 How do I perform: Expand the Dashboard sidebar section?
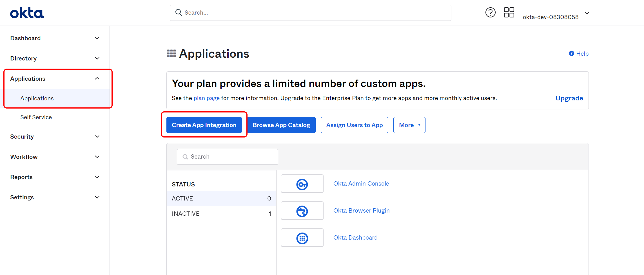(55, 38)
